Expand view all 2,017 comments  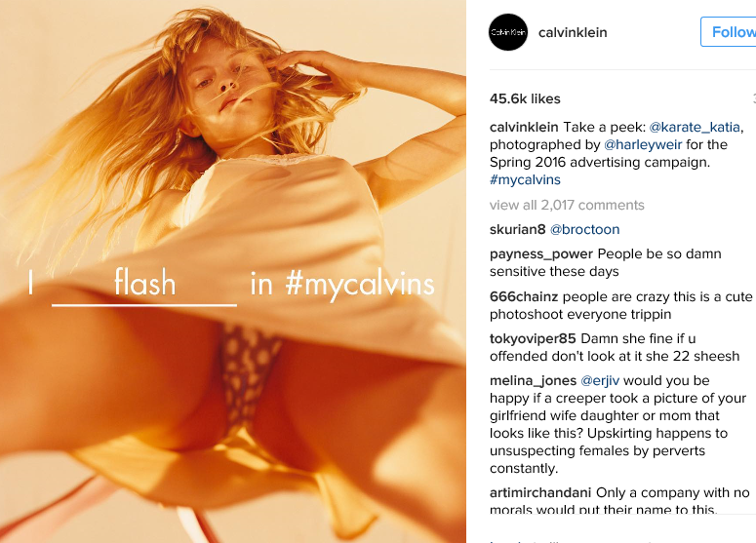pos(567,206)
